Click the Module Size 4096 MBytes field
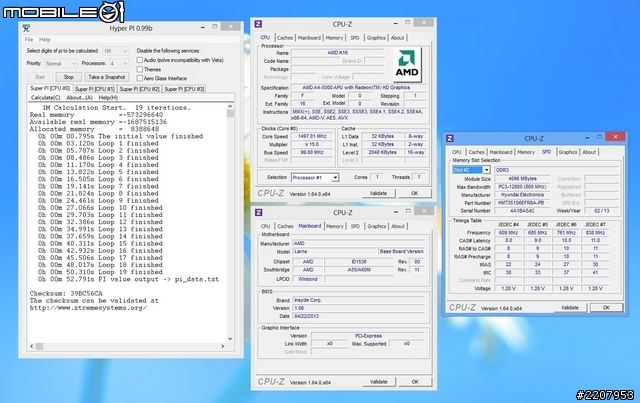 pos(522,179)
